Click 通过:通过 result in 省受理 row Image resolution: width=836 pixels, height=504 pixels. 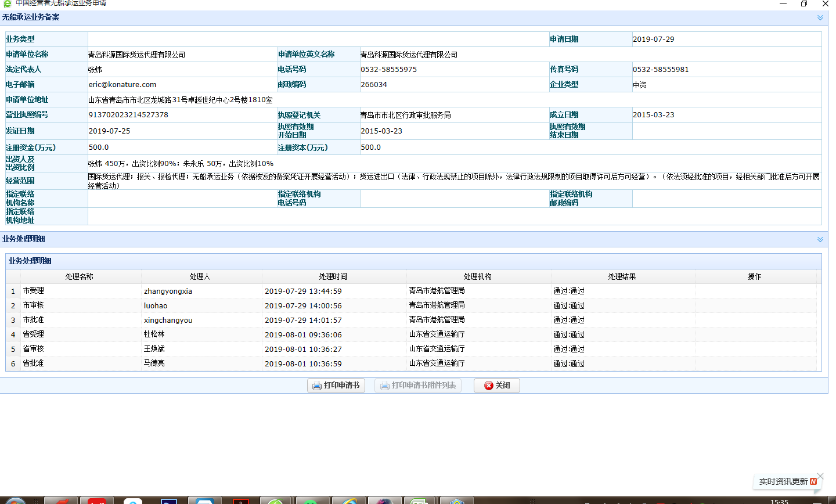569,334
